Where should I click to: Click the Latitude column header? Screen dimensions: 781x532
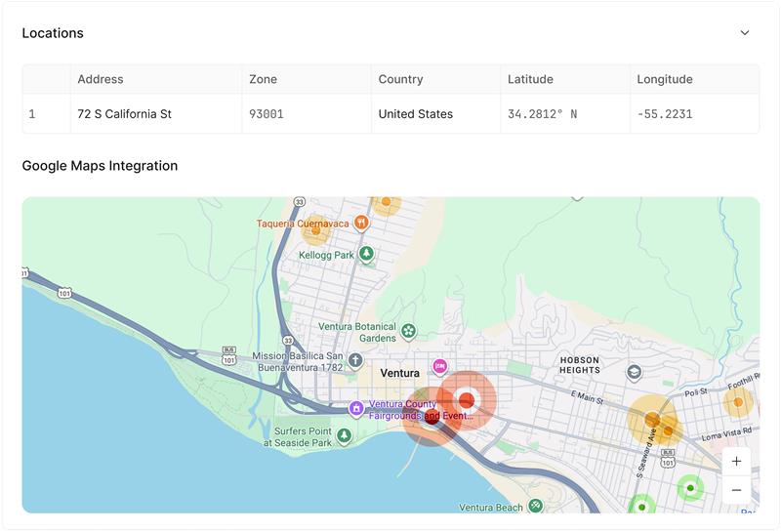[x=530, y=79]
